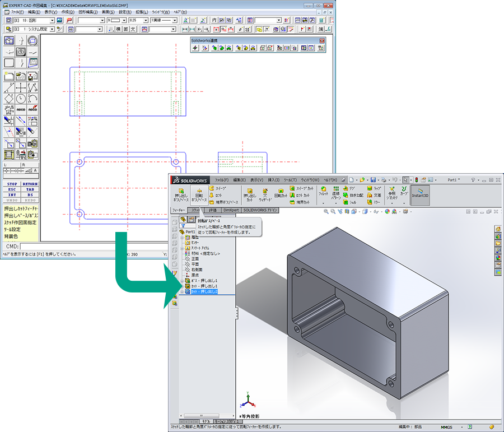504x432 pixels.
Task: Open the color 9 dropdown
Action: click(124, 20)
